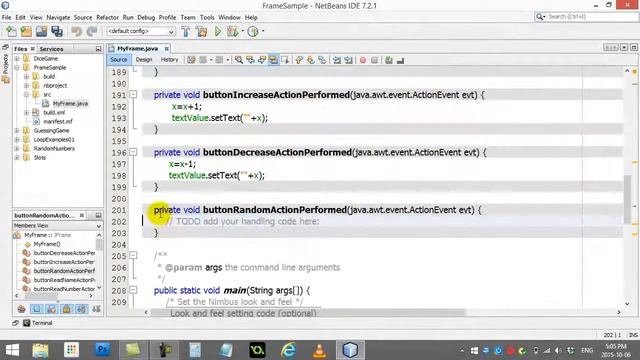
Task: Click the ENG language indicator in tray
Action: tap(587, 350)
